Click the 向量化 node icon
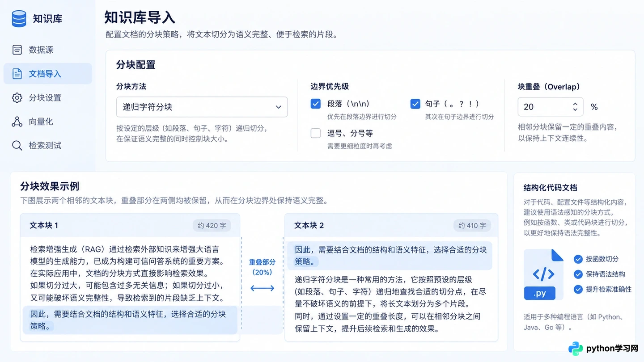Screen dimensions: 644x362 [17, 122]
